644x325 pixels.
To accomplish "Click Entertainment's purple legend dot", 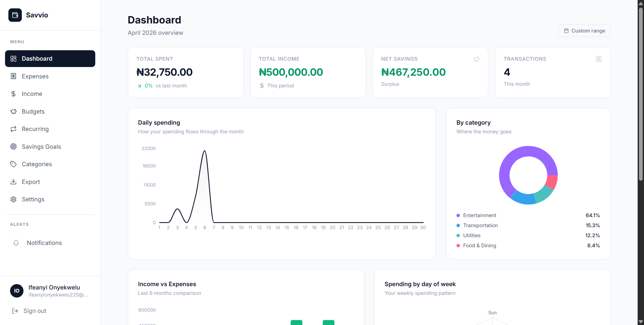I will pyautogui.click(x=458, y=215).
